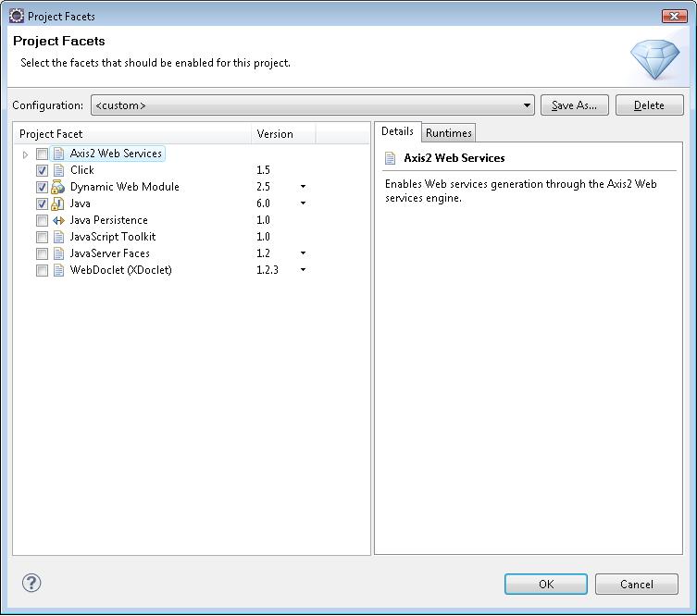Select the Dynamic Web Module label
The image size is (697, 616).
pyautogui.click(x=124, y=187)
